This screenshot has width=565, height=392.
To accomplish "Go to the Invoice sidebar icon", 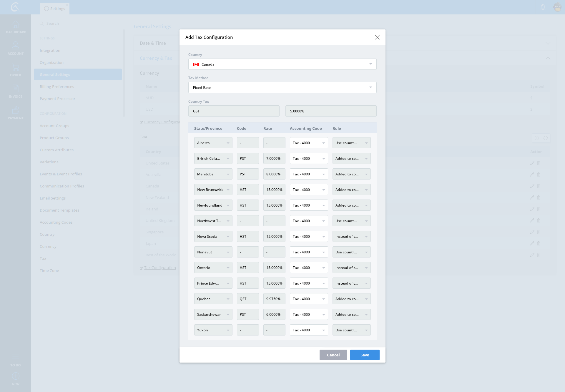I will tap(16, 91).
